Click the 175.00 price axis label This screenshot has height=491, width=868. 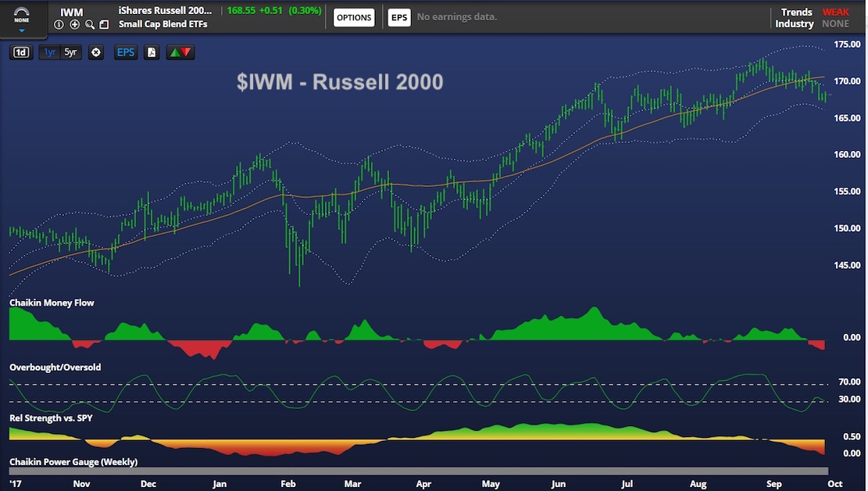[x=847, y=45]
